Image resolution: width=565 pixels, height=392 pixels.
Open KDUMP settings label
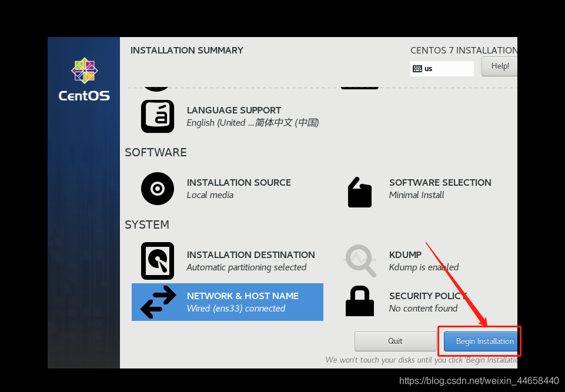pyautogui.click(x=405, y=254)
